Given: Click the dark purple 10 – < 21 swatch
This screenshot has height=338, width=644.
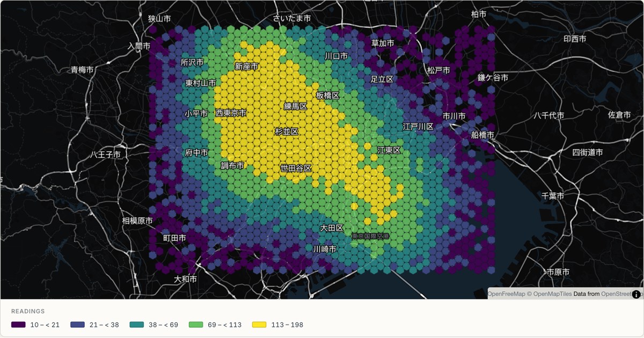Looking at the screenshot, I should click(18, 325).
